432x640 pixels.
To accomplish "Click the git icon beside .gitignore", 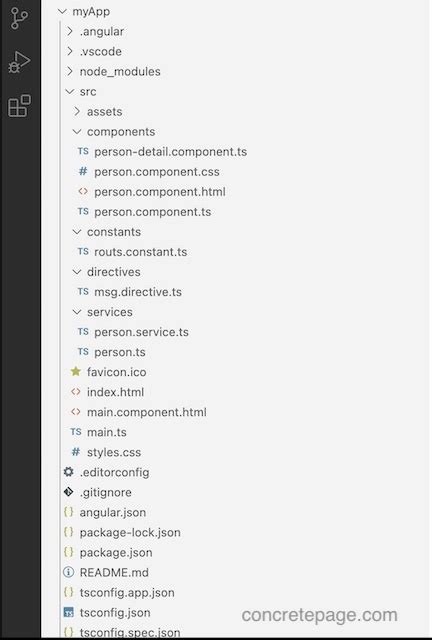I will coord(69,492).
